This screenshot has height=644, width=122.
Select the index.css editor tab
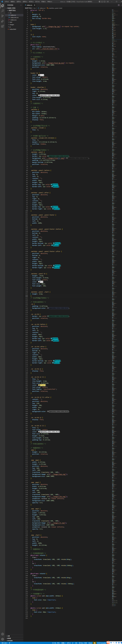click(x=29, y=5)
